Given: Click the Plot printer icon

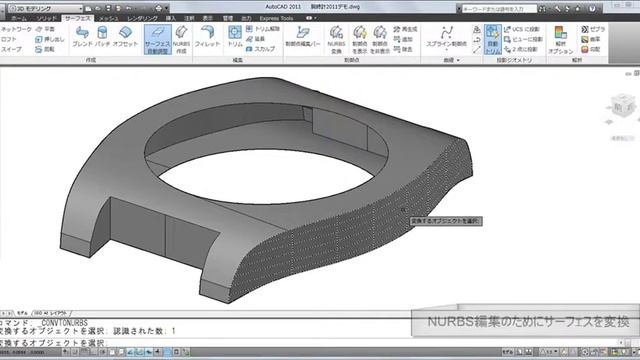Looking at the screenshot, I should pos(158,8).
